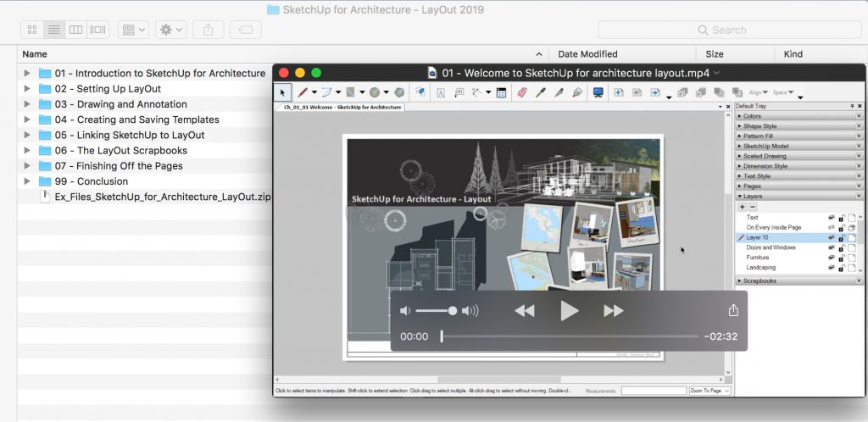Remove layer with the minus button
Screen dimensions: 868x422
pos(753,206)
